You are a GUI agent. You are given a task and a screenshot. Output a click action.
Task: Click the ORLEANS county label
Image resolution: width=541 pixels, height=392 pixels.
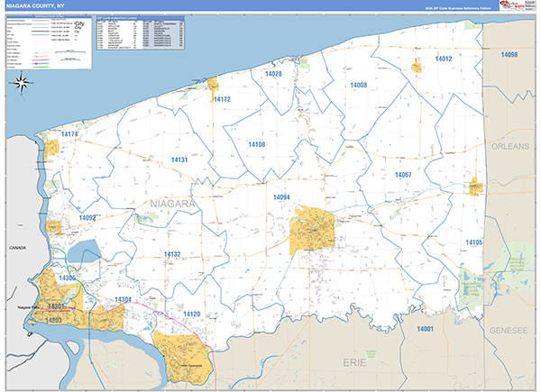point(509,145)
